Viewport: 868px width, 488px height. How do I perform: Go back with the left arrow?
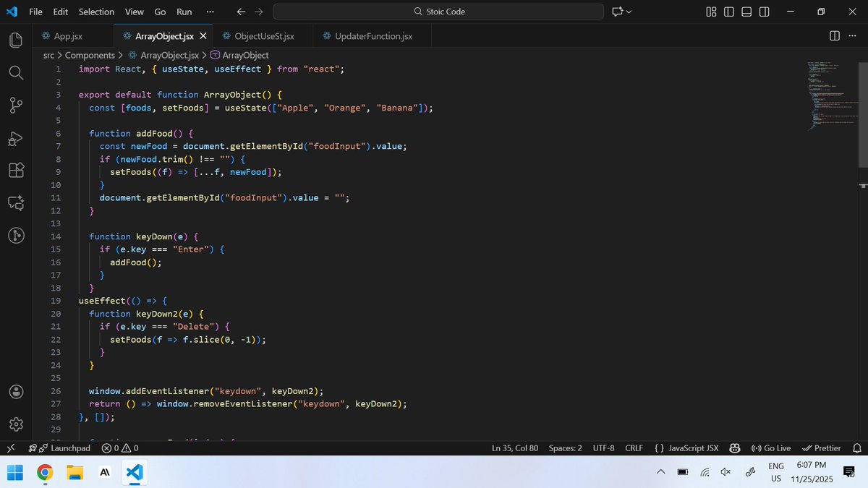coord(241,12)
